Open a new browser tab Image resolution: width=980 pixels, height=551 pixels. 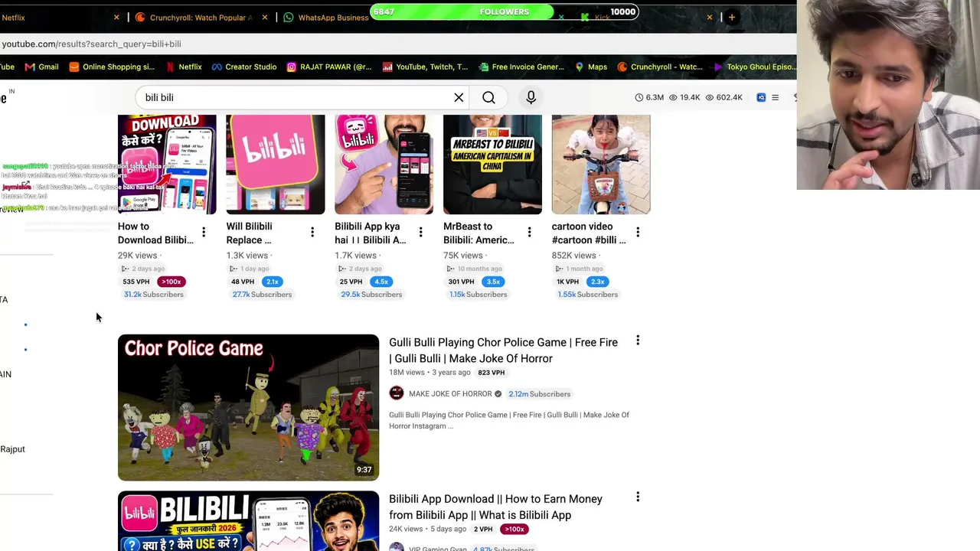click(732, 17)
